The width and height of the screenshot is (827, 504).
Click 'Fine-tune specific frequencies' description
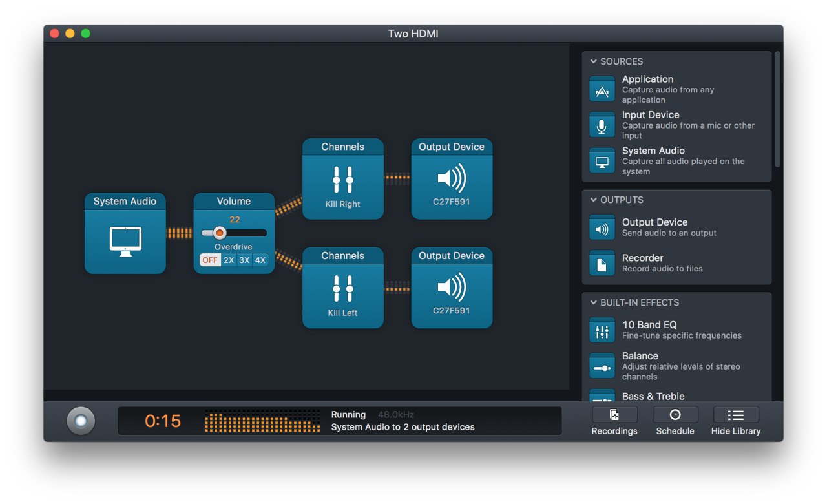[x=682, y=335]
